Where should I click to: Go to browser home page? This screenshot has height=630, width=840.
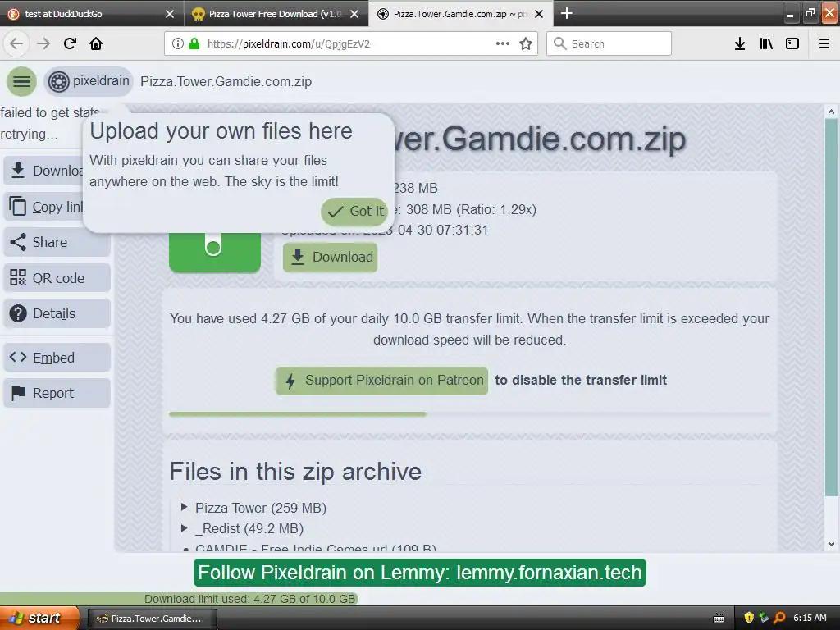96,43
